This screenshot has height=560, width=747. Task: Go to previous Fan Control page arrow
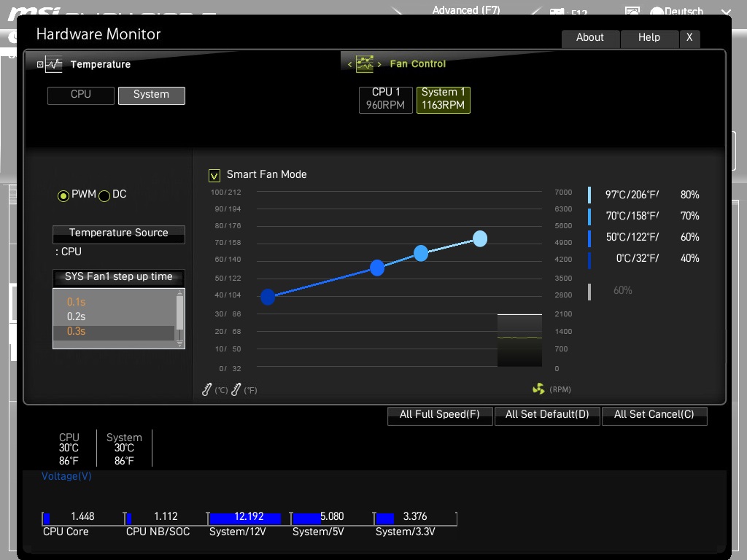click(x=349, y=64)
